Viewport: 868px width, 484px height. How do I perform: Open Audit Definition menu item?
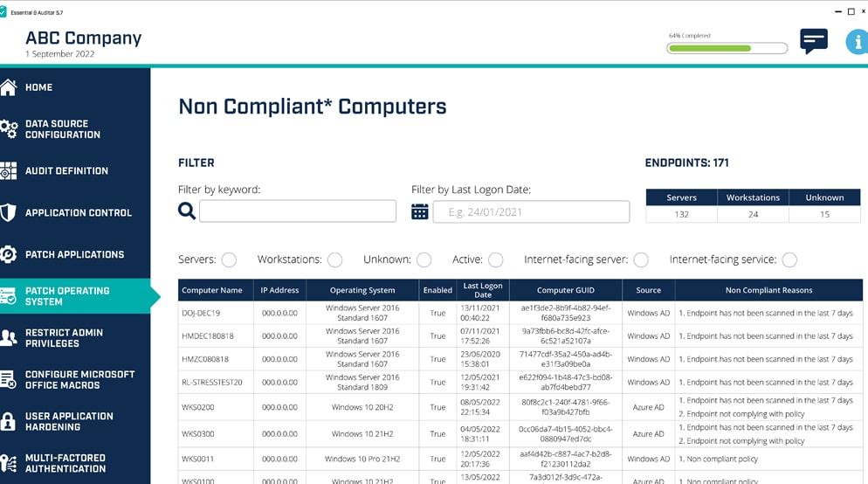[x=66, y=171]
